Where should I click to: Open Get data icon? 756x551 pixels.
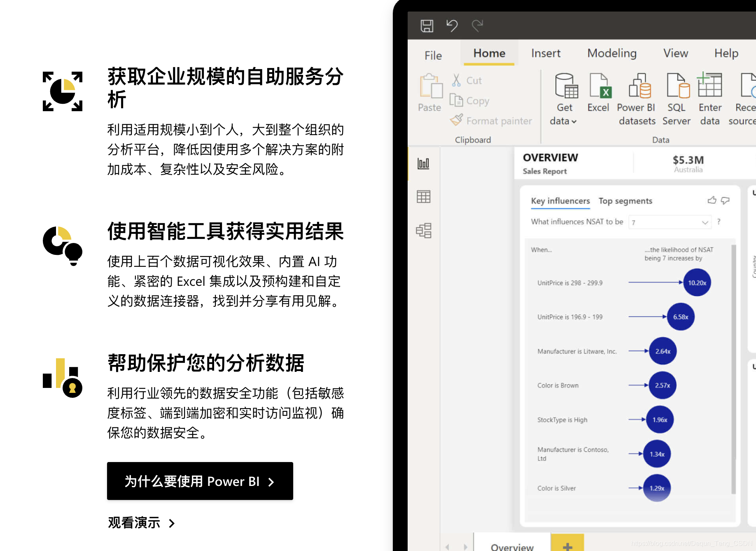click(566, 86)
